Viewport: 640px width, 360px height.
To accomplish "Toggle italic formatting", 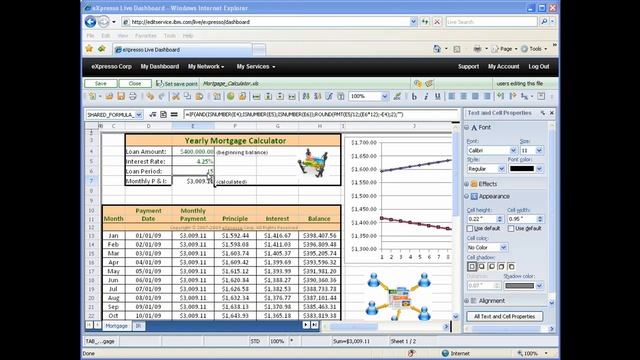I will point(426,96).
